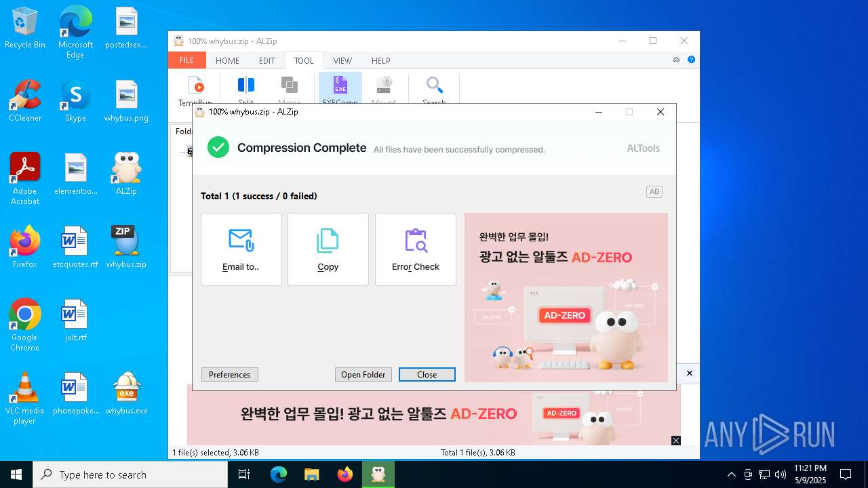Click the ALTools logo text
868x488 pixels.
644,148
